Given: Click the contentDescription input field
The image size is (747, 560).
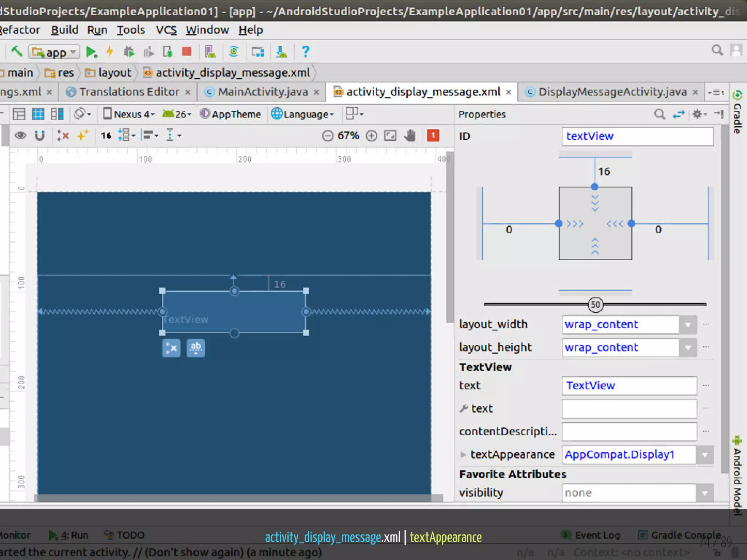Looking at the screenshot, I should [629, 432].
